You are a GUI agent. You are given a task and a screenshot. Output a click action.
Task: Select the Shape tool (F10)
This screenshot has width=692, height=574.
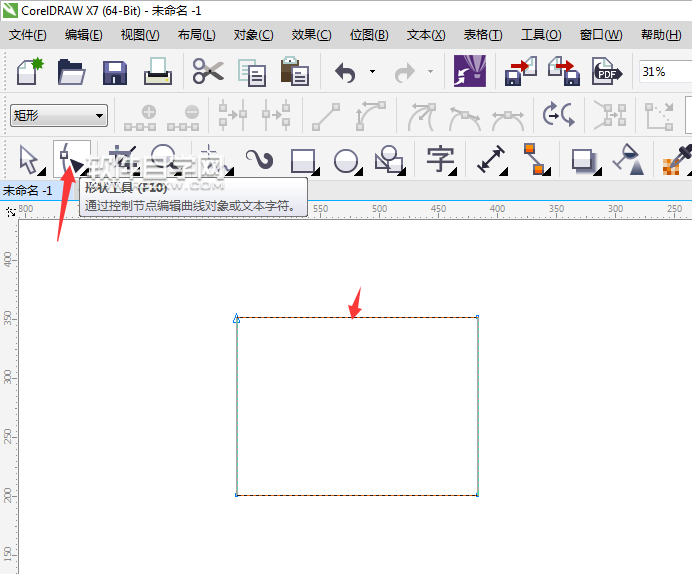[x=72, y=159]
